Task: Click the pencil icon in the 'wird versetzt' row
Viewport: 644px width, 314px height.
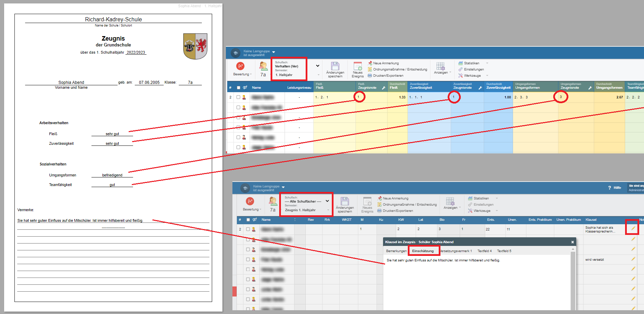Action: coord(633,259)
